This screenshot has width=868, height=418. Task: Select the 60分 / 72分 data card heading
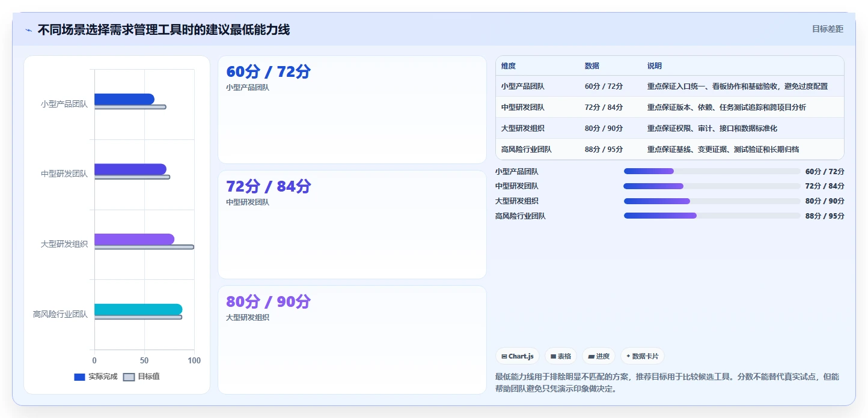click(268, 71)
